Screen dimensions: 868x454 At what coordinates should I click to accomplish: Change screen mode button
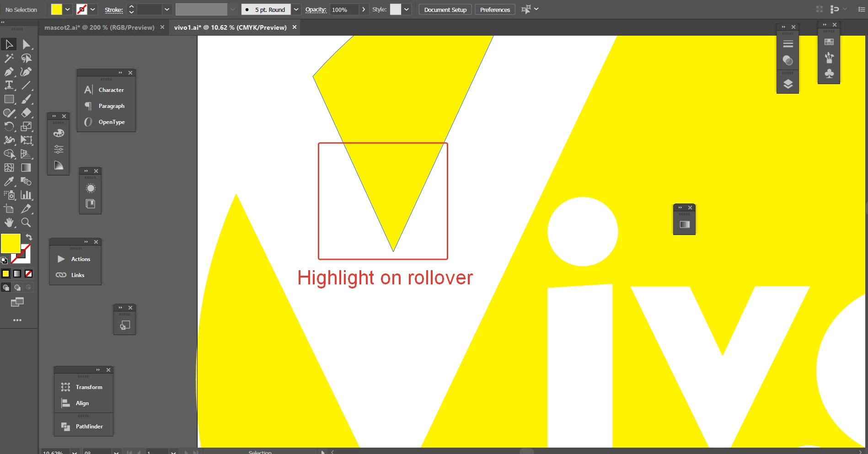click(x=17, y=302)
